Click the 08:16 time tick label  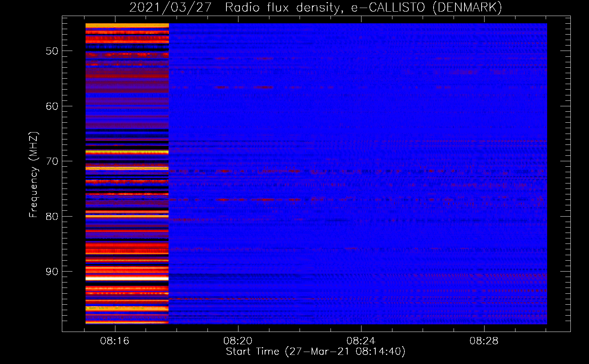[x=115, y=341]
